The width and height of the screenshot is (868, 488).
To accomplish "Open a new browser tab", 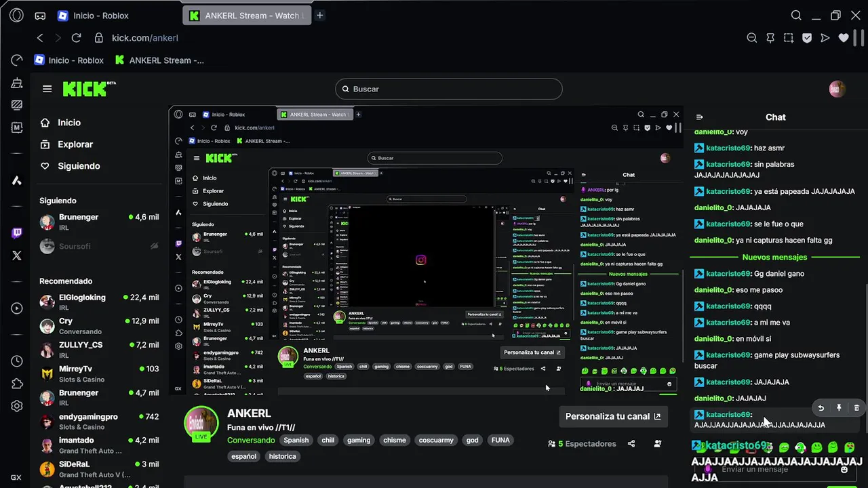I will pos(320,16).
